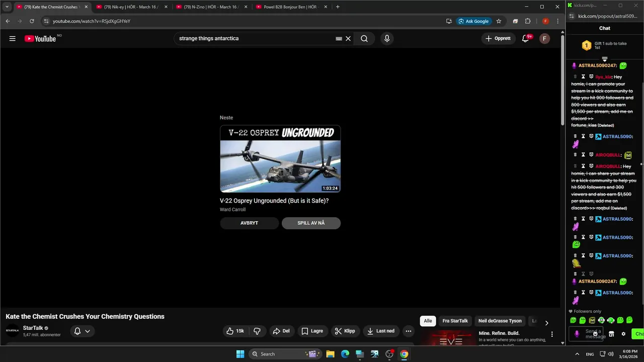Click ENG language indicator in tray
This screenshot has height=362, width=644.
click(x=590, y=354)
